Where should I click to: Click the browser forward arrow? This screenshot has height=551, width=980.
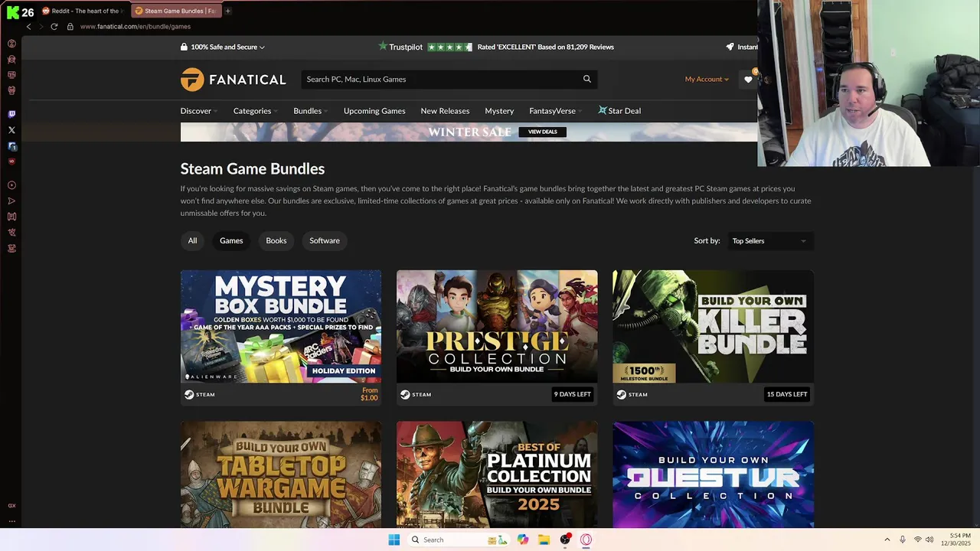pyautogui.click(x=41, y=26)
